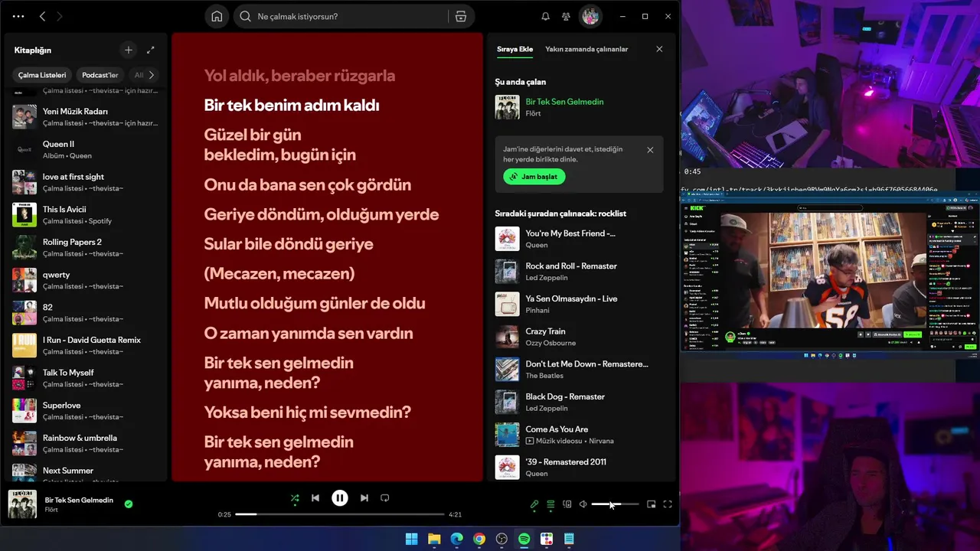Jump to lyric 'Yoksa beni hiç mi sevmedin?'
The image size is (980, 551).
pyautogui.click(x=307, y=412)
